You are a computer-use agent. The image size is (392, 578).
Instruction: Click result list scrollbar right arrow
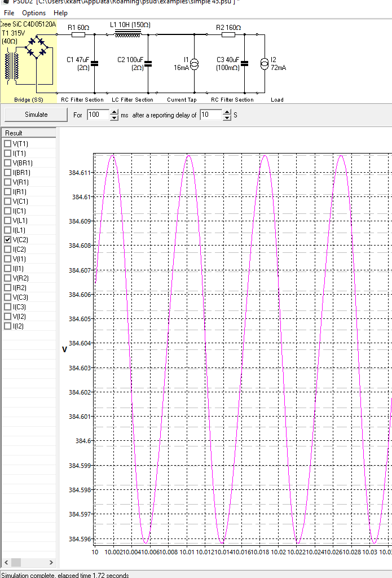51,562
